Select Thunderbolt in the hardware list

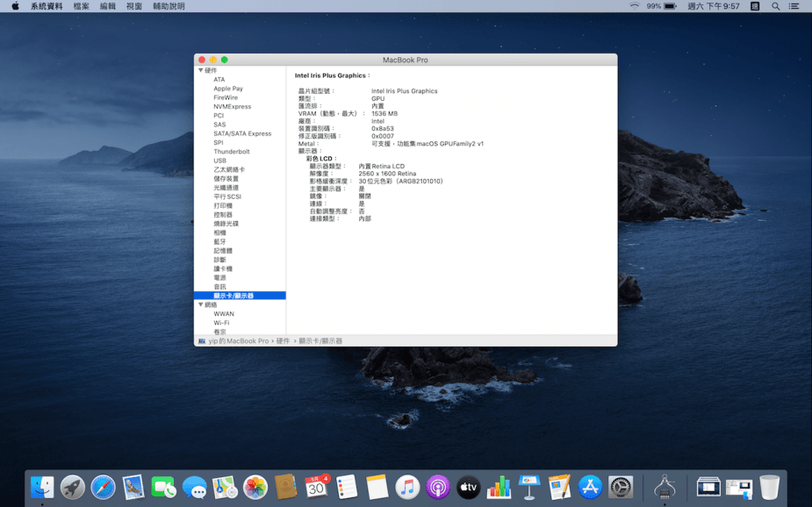(x=232, y=152)
